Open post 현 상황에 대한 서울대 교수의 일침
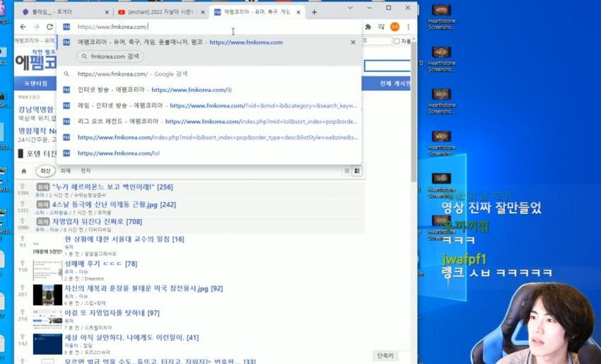This screenshot has width=601, height=364. (117, 239)
